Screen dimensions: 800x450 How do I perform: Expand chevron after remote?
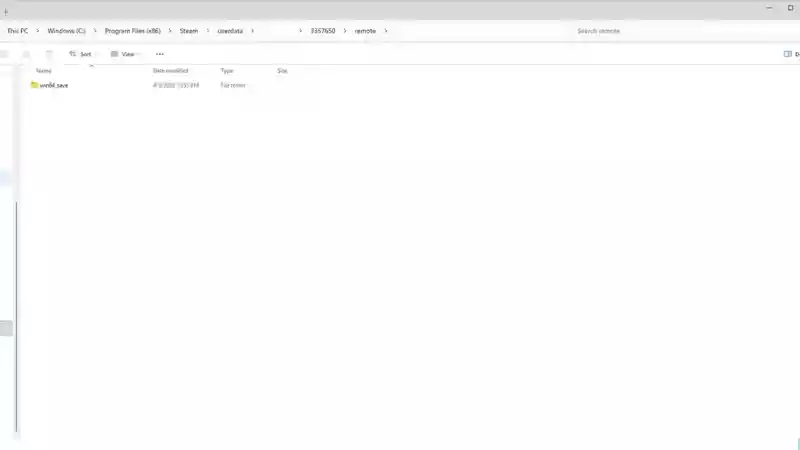pyautogui.click(x=386, y=31)
